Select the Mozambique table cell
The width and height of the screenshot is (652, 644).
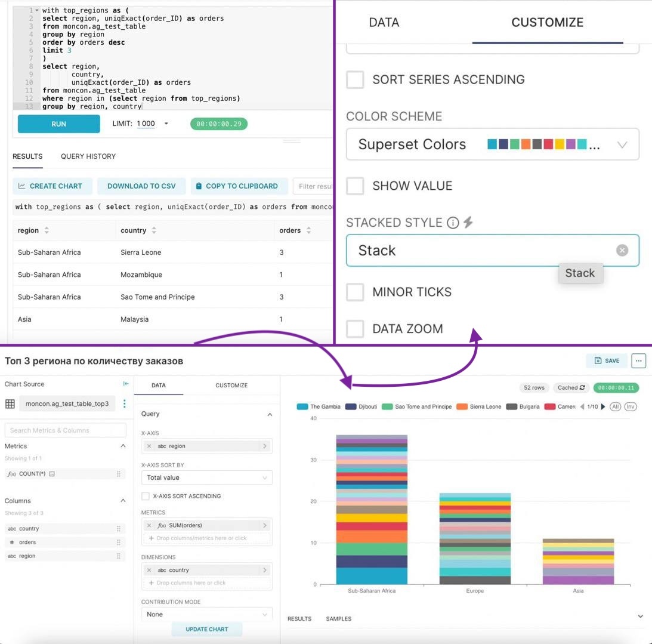141,275
